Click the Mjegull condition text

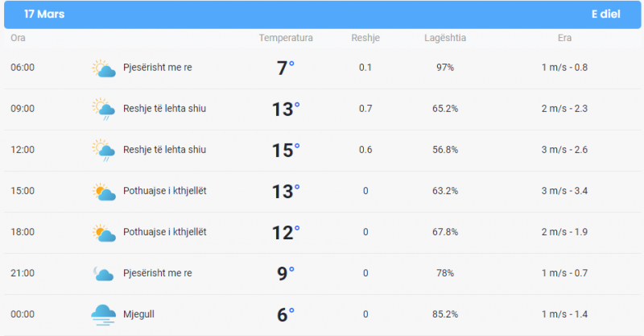tap(138, 314)
